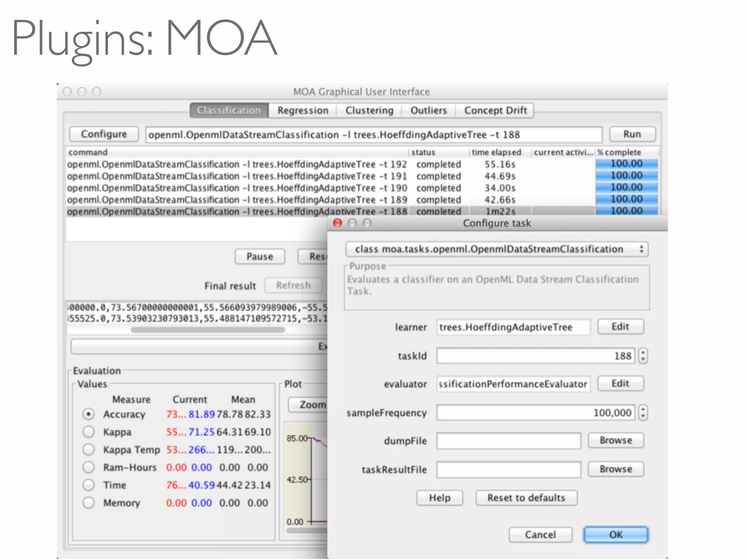Image resolution: width=747 pixels, height=560 pixels.
Task: Click the status column header
Action: 439,152
